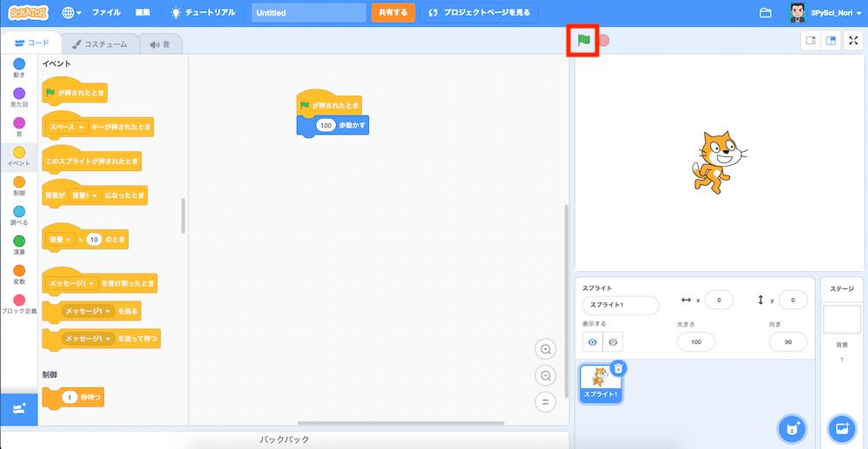Viewport: 868px width, 449px height.
Task: Delete スプライト1 with the trash icon
Action: [619, 369]
